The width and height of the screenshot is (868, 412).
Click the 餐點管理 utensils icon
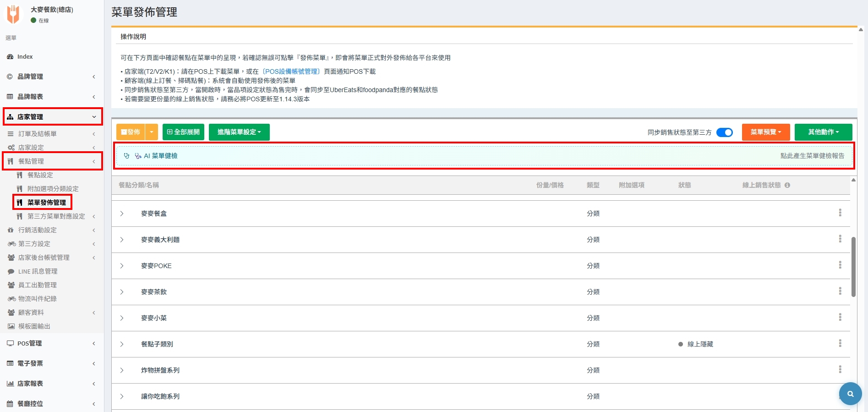coord(11,161)
